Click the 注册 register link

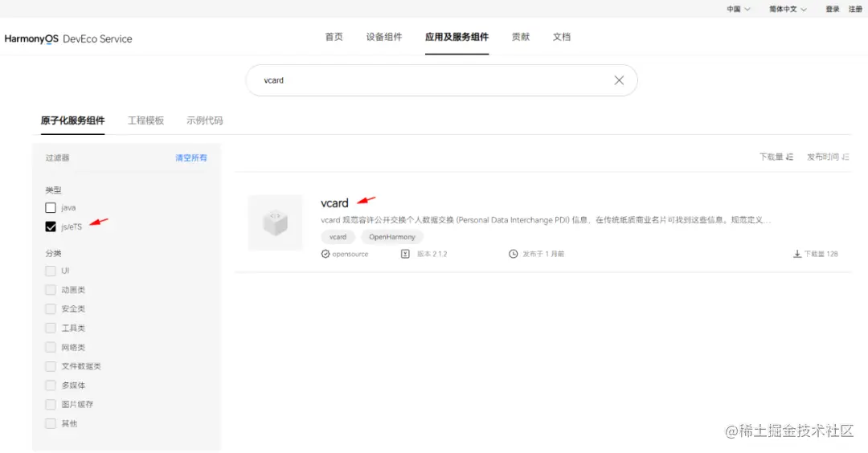point(855,10)
